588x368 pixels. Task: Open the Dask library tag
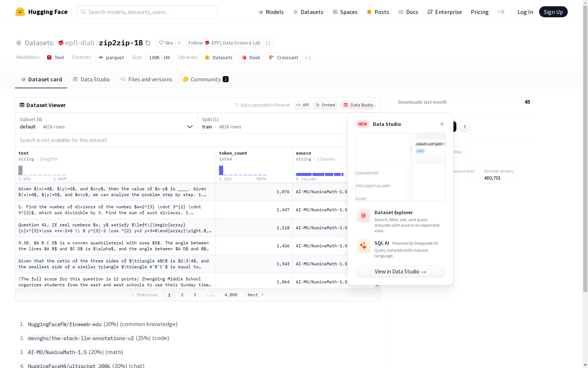click(251, 57)
